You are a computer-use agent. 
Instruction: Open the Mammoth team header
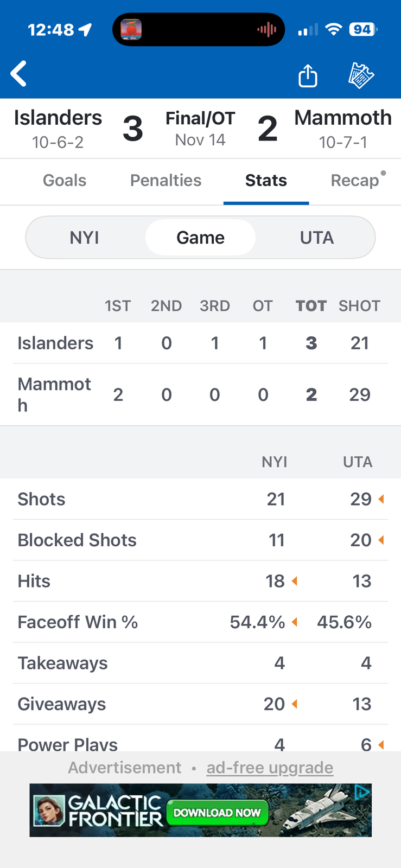[342, 129]
